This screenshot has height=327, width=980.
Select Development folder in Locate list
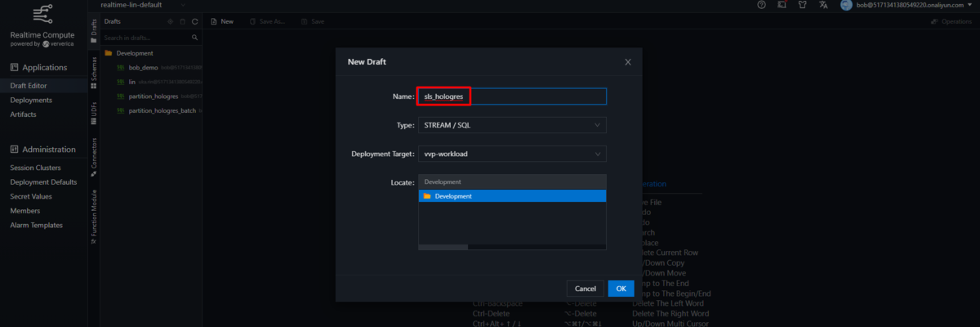[x=512, y=196]
